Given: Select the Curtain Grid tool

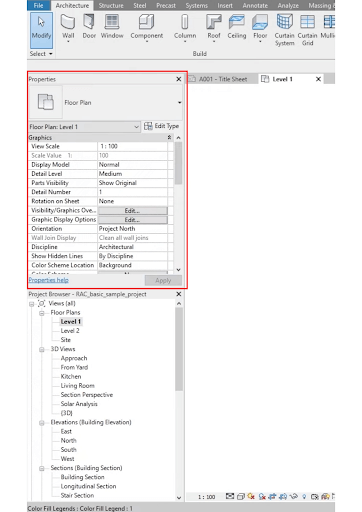Looking at the screenshot, I should (307, 30).
